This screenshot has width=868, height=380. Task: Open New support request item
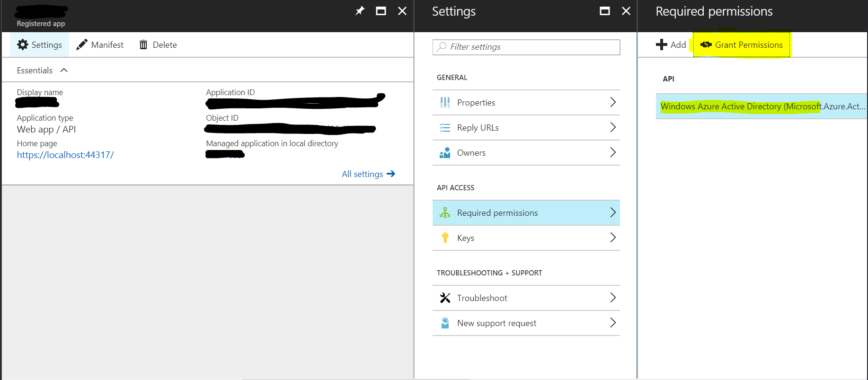526,323
